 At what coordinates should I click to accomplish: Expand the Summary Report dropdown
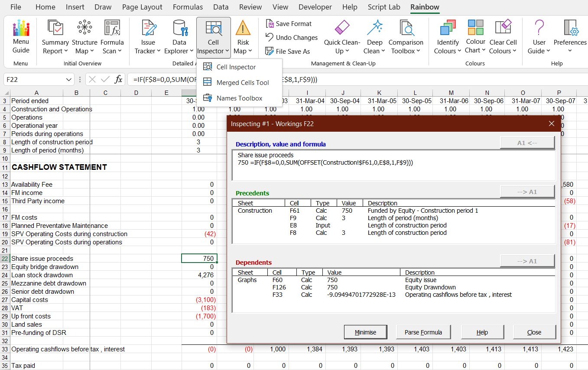click(55, 47)
